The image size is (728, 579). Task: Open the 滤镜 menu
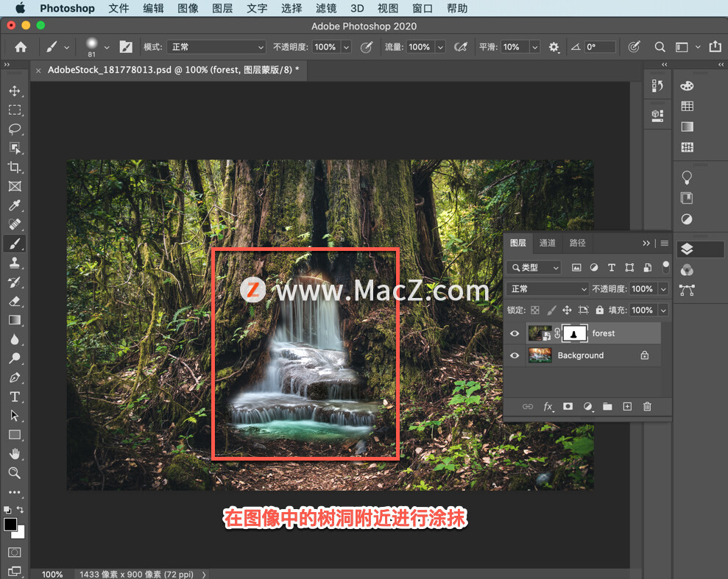pos(325,8)
